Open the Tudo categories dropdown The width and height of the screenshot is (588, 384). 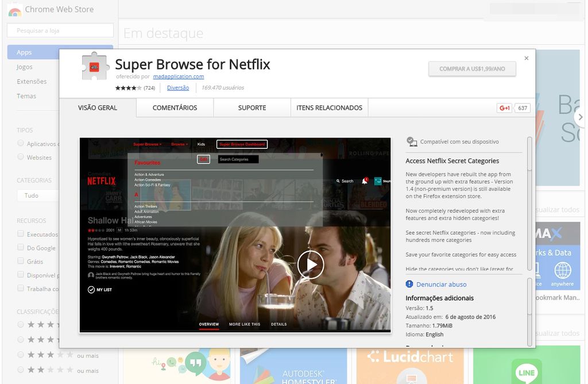pyautogui.click(x=37, y=195)
